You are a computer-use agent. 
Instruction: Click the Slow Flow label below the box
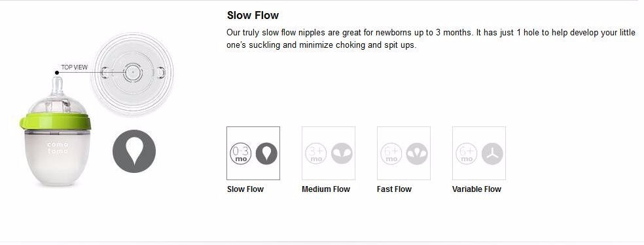245,189
